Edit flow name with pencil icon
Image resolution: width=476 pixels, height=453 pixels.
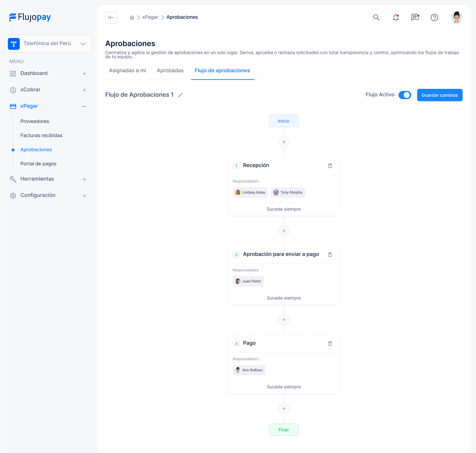click(180, 95)
